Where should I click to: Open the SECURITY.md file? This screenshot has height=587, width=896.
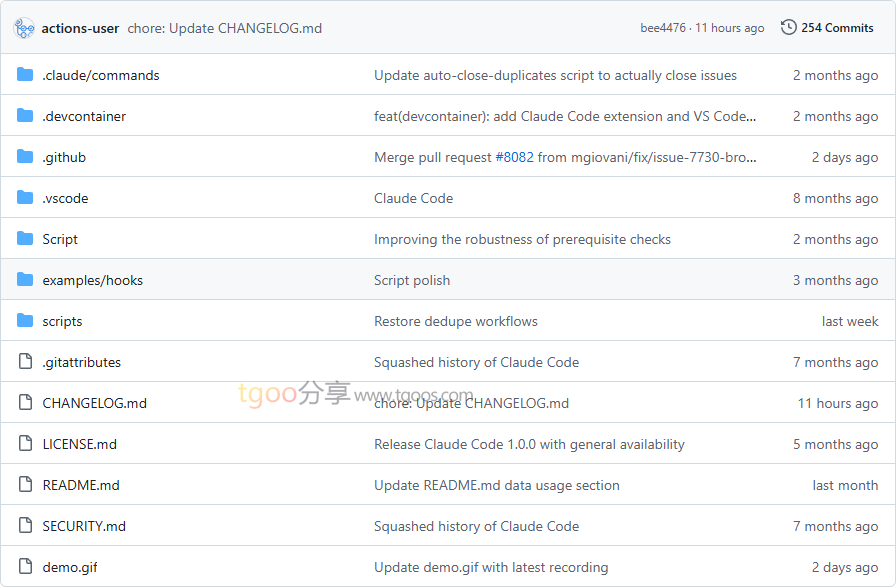click(84, 526)
